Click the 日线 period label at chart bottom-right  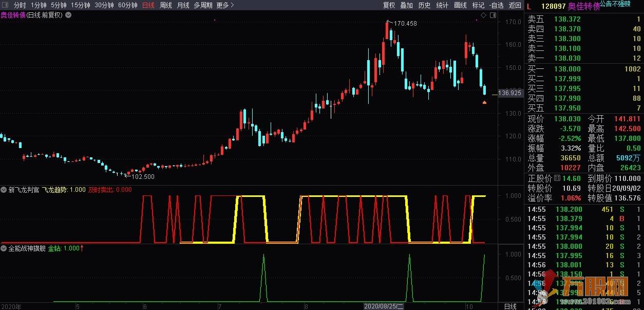click(x=510, y=306)
